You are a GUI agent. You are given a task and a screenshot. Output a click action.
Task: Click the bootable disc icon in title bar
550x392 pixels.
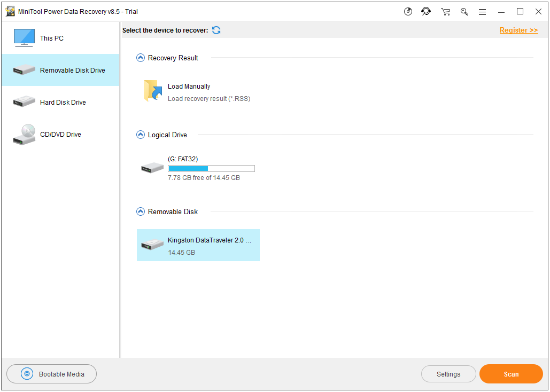[408, 12]
